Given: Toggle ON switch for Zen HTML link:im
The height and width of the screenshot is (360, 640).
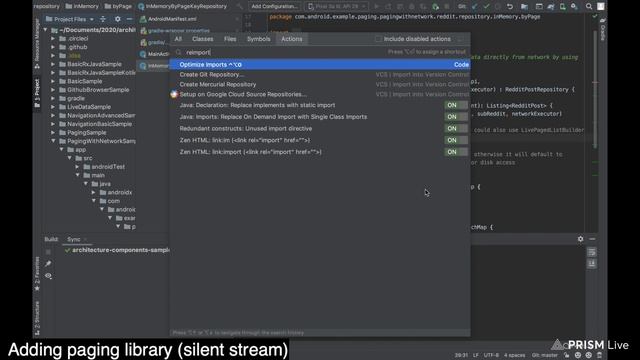Looking at the screenshot, I should (x=456, y=140).
